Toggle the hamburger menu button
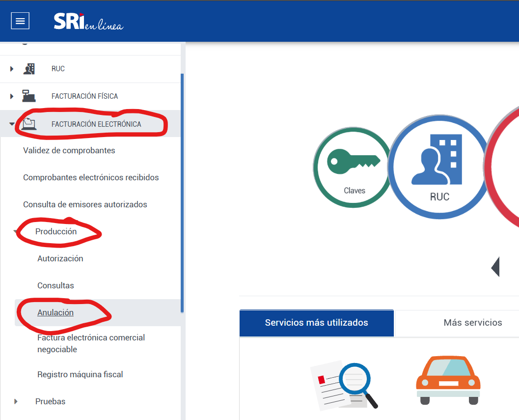This screenshot has width=519, height=420. [20, 21]
